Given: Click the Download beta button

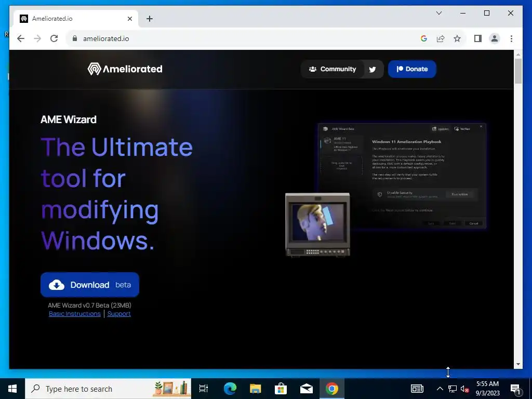Looking at the screenshot, I should pyautogui.click(x=90, y=285).
